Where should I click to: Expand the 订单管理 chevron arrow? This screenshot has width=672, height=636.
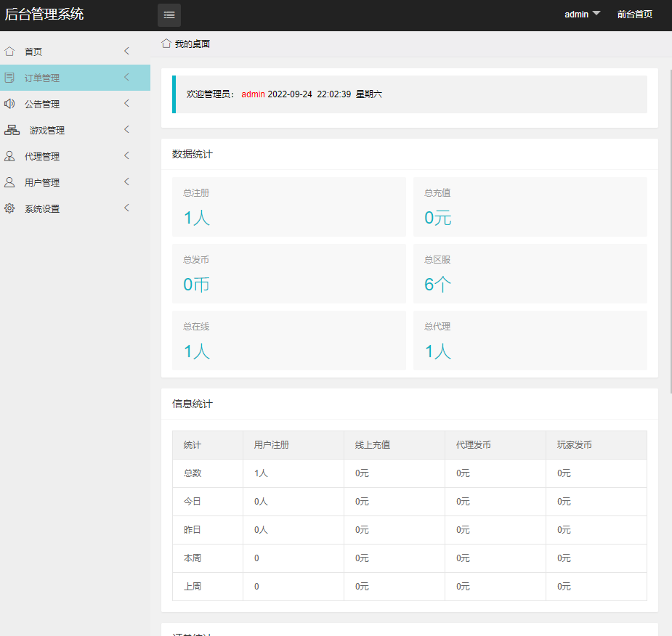point(126,77)
